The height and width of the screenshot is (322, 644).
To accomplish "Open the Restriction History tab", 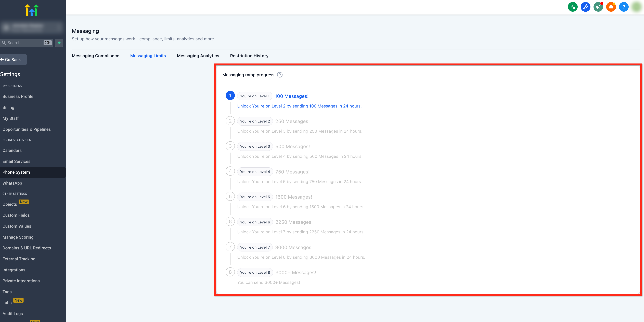I will [249, 56].
